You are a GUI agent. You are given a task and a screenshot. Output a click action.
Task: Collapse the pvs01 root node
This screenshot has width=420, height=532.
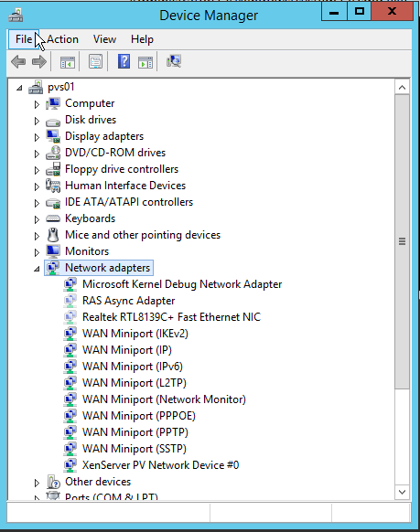pyautogui.click(x=20, y=89)
